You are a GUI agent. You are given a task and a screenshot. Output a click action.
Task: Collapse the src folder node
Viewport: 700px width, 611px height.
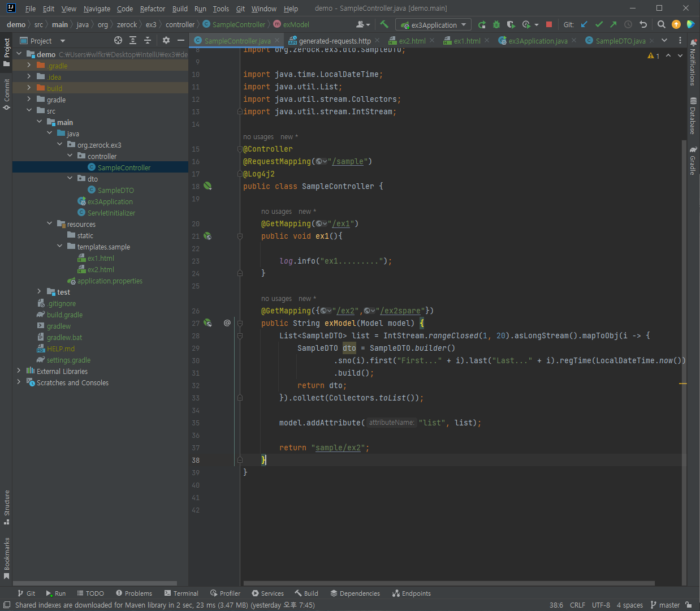click(29, 110)
